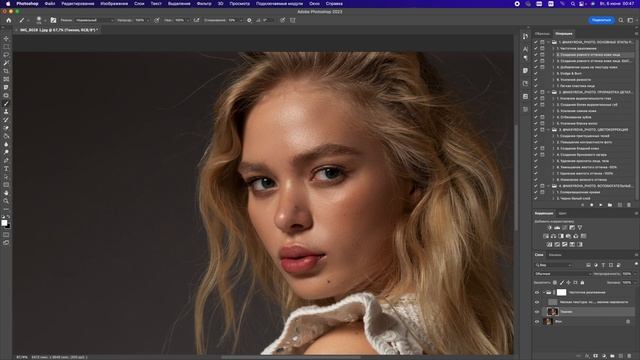This screenshot has width=640, height=360.
Task: Switch to the Операции tab
Action: point(564,33)
